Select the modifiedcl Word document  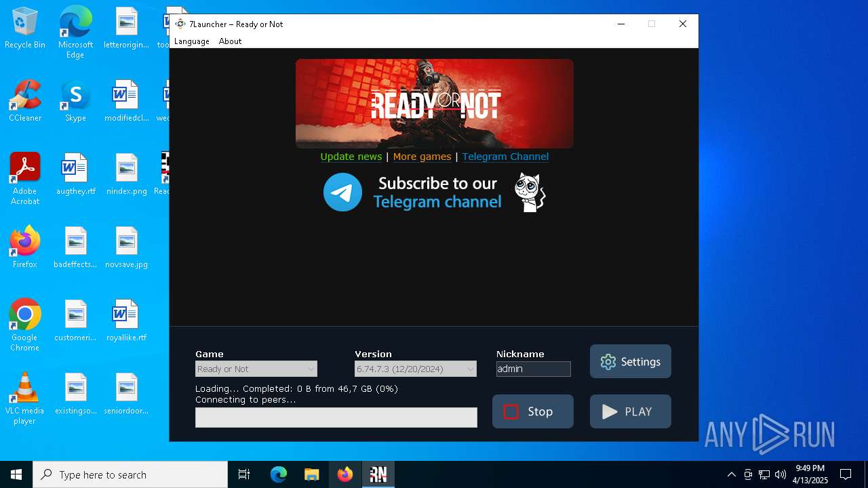click(126, 102)
